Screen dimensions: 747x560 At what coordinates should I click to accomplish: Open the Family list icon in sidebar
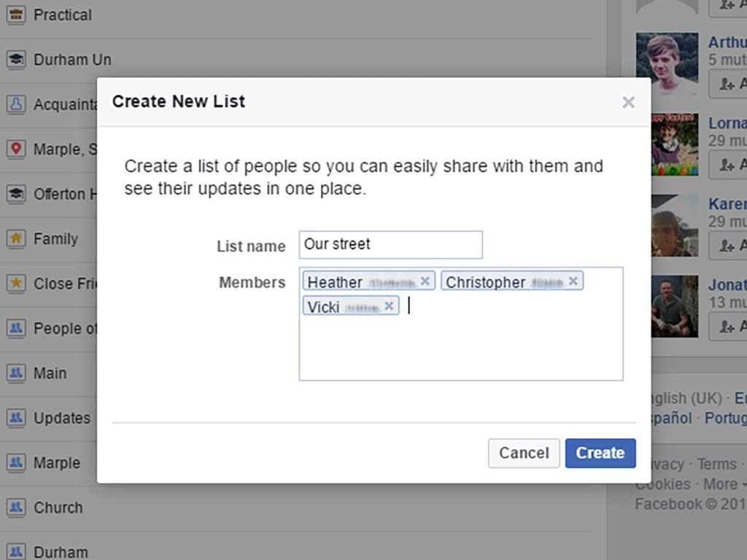[15, 238]
